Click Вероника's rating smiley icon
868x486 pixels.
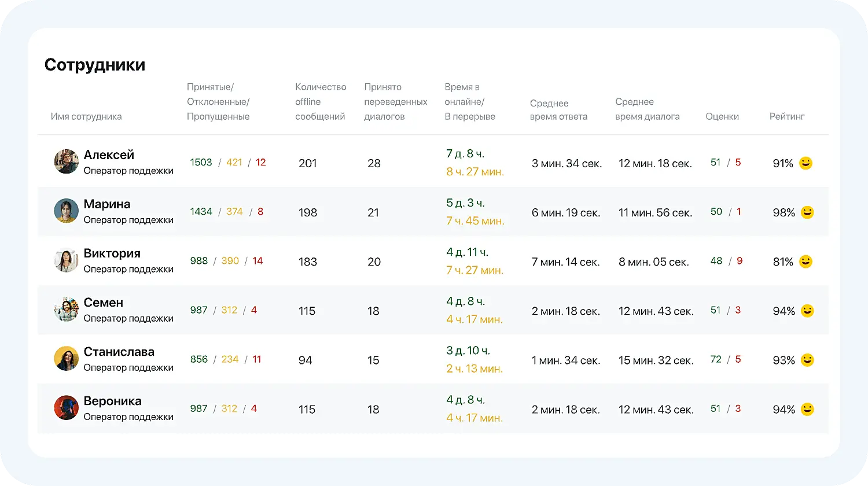click(x=806, y=409)
